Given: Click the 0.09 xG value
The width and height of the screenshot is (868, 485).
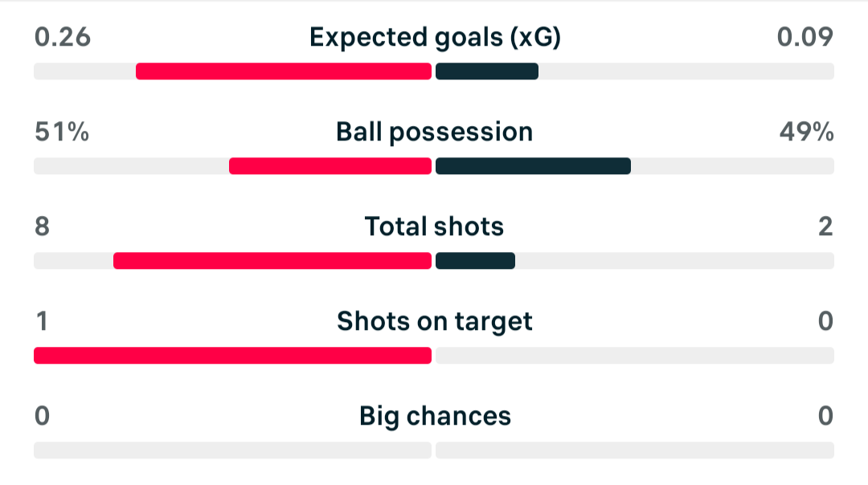Looking at the screenshot, I should 805,37.
